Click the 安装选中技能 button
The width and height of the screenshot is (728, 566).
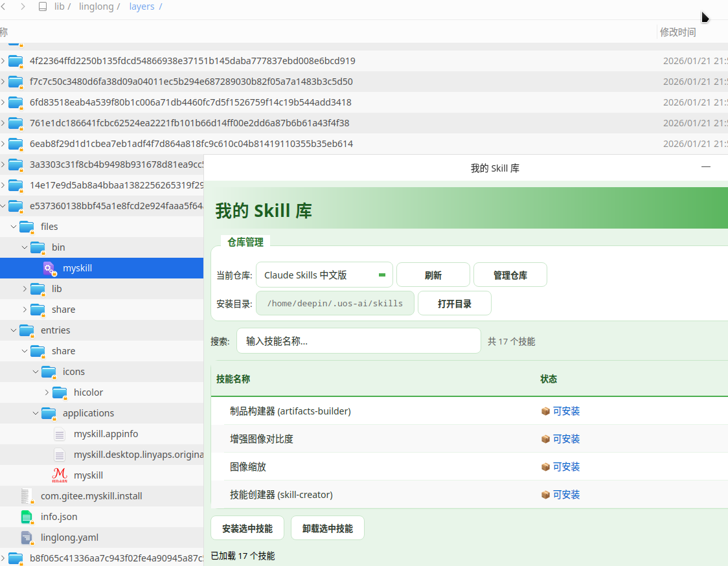(x=247, y=528)
